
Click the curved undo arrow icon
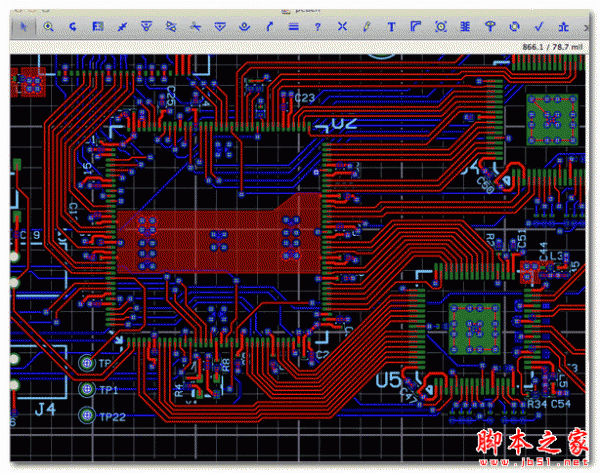(x=73, y=27)
